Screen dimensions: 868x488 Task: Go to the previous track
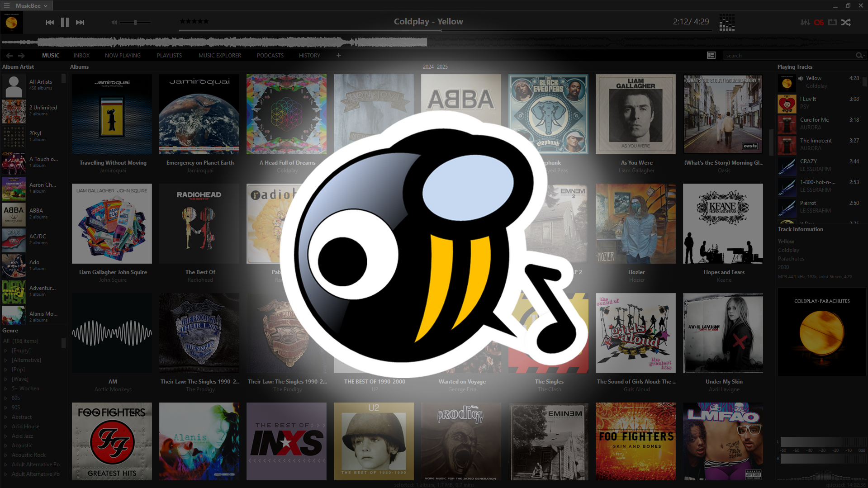pos(50,22)
